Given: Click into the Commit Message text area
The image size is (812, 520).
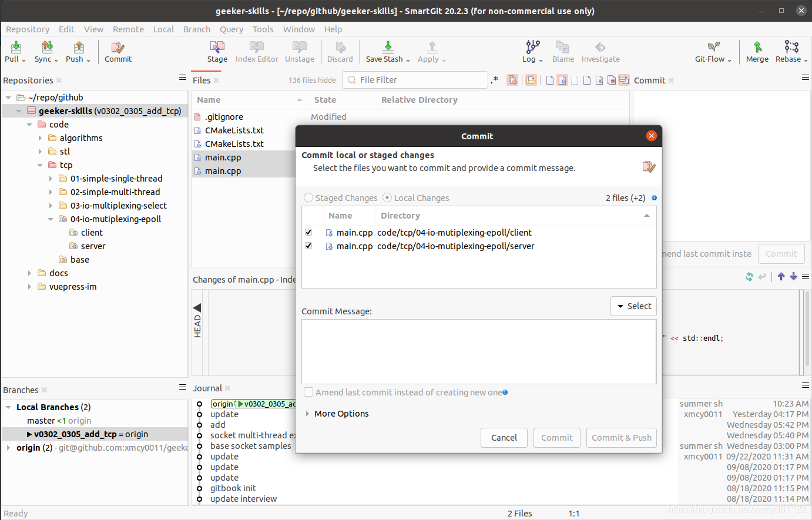Looking at the screenshot, I should click(x=479, y=351).
